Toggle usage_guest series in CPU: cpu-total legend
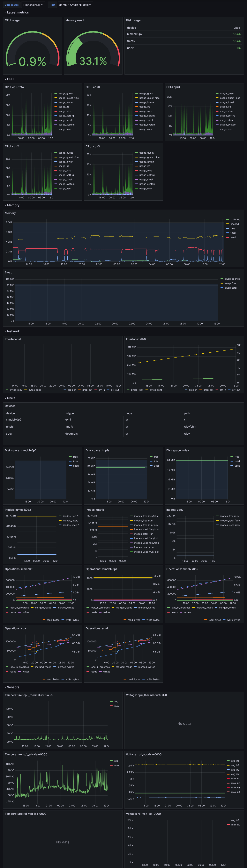 (x=66, y=93)
